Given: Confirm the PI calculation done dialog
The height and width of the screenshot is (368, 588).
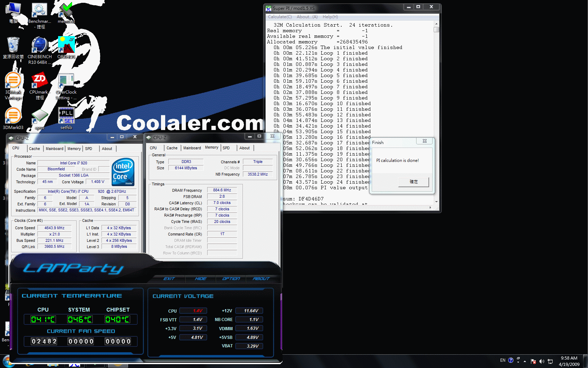Looking at the screenshot, I should tap(413, 182).
